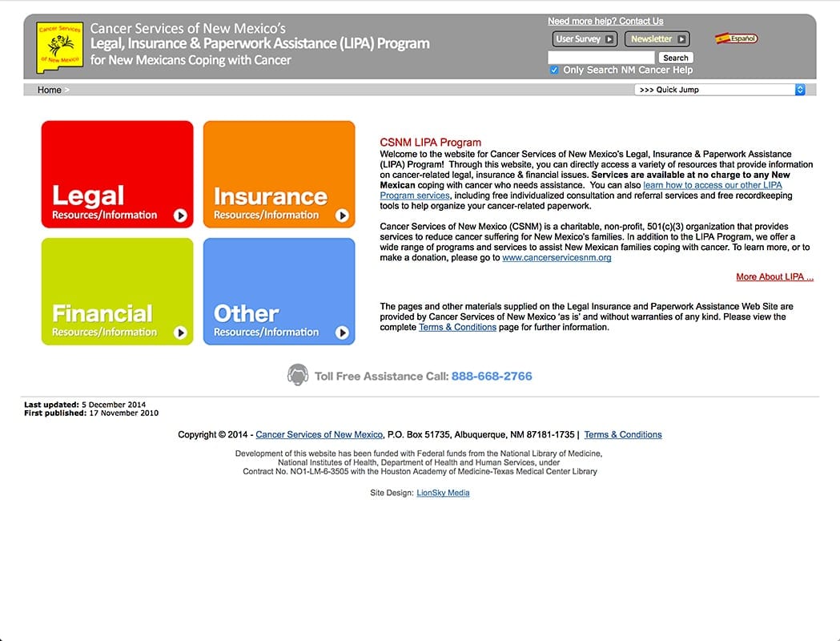
Task: Click the arrow icon on Legal tile
Action: (x=180, y=216)
